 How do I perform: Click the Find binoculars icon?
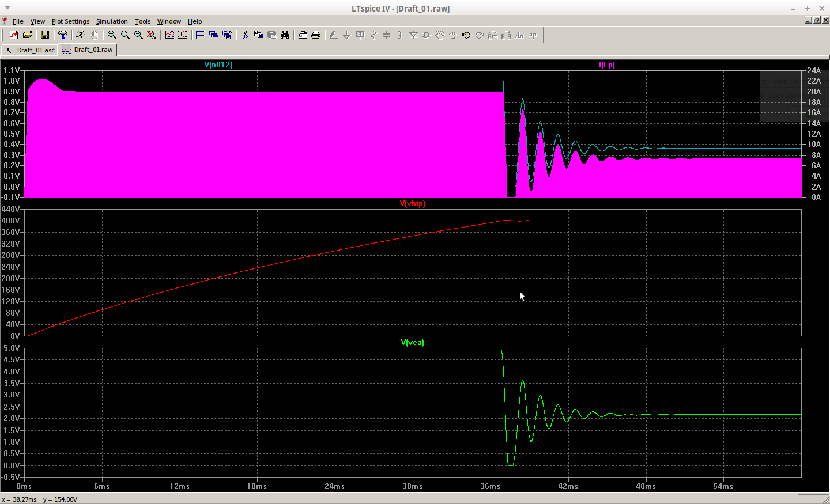(285, 35)
